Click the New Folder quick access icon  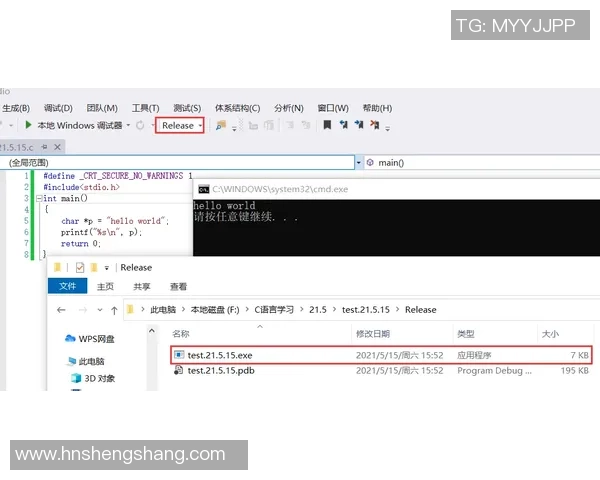point(94,267)
